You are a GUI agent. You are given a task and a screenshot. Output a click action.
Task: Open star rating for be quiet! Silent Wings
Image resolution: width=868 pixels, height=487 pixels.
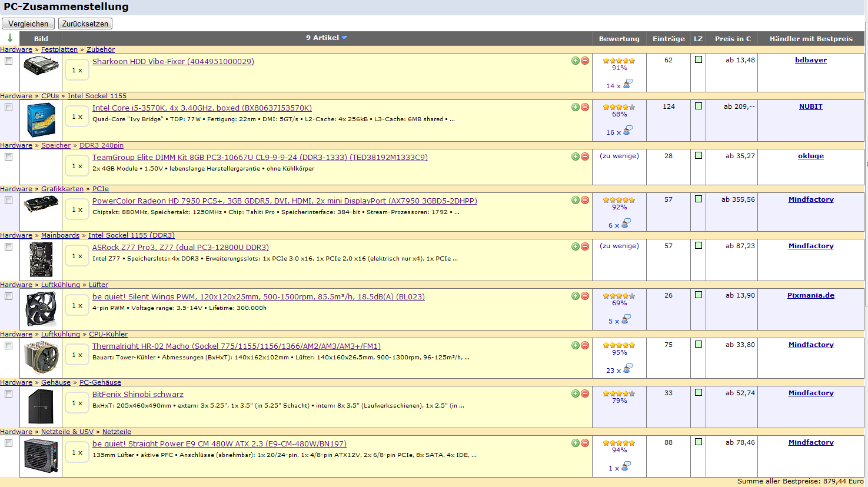pyautogui.click(x=619, y=296)
